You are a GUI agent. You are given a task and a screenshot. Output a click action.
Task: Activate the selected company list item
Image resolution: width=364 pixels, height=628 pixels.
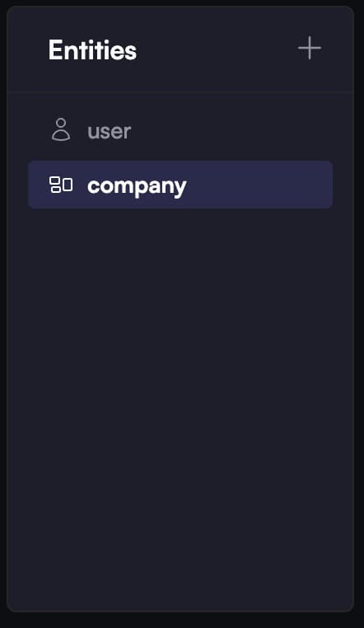click(x=180, y=185)
